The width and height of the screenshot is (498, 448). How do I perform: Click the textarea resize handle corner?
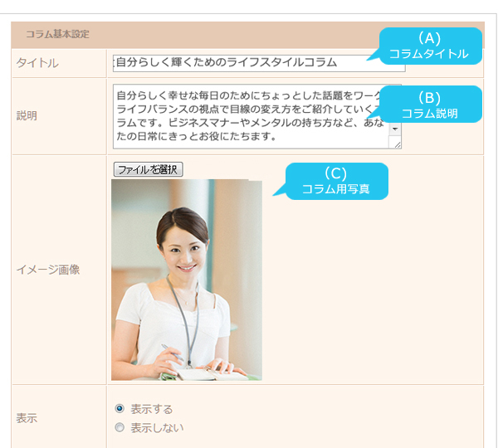[397, 145]
